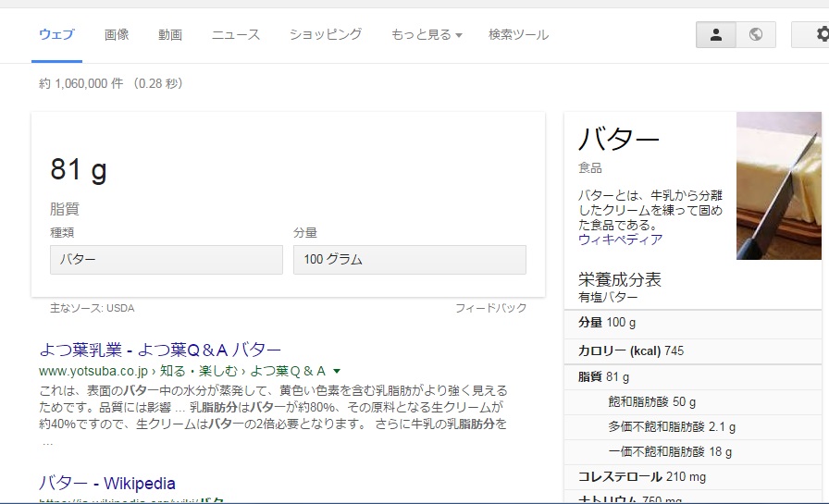Viewport: 829px width, 504px height.
Task: Switch to personal results person icon
Action: pyautogui.click(x=716, y=35)
